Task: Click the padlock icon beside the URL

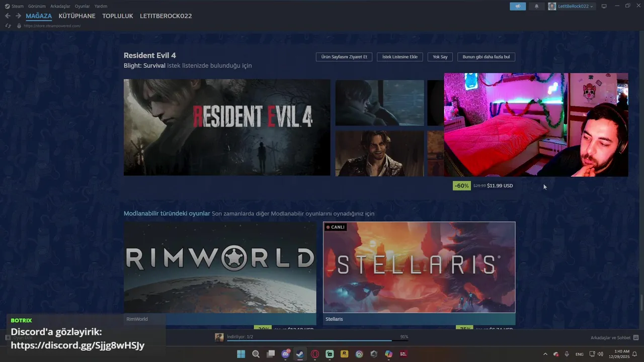Action: (19, 26)
